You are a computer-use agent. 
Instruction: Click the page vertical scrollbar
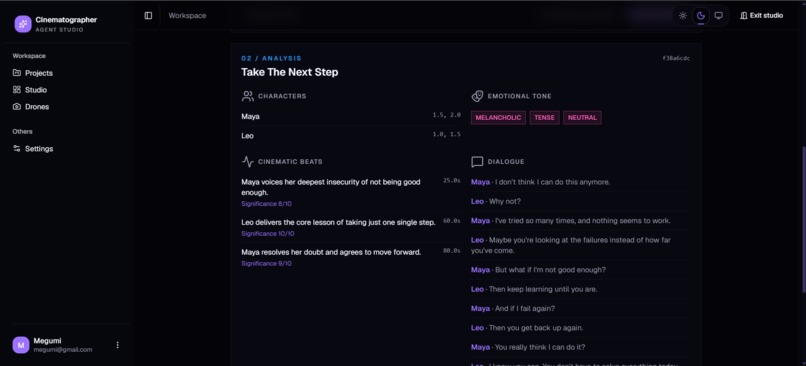(803, 221)
